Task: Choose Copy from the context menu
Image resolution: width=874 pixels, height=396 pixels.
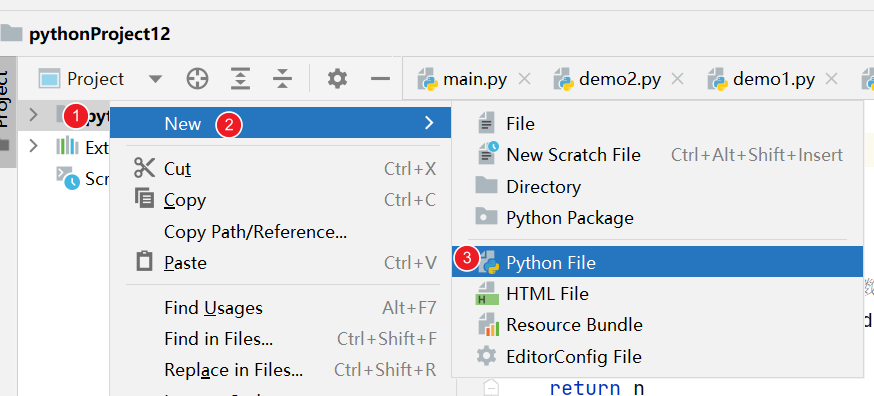Action: pos(280,200)
